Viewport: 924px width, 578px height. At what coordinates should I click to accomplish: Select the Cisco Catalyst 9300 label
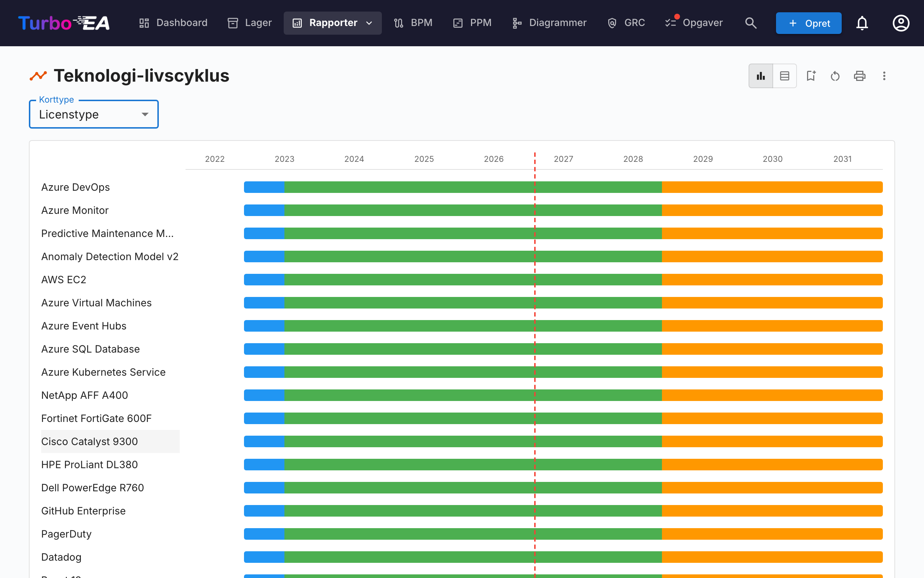click(90, 441)
